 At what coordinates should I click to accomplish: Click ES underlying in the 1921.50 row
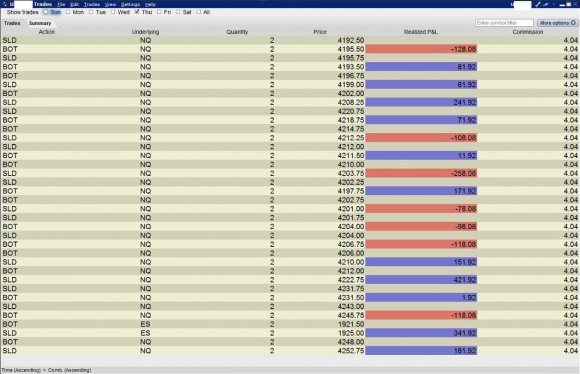click(x=145, y=324)
